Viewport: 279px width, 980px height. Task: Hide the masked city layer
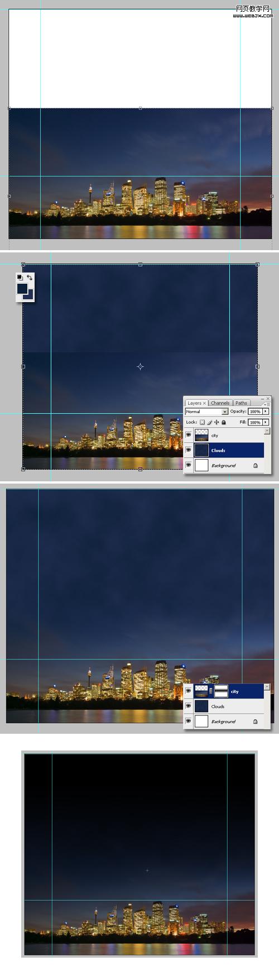coord(189,691)
